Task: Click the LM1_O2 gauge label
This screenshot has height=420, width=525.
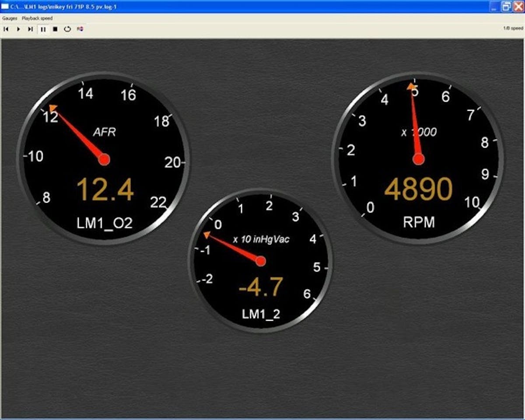Action: pos(105,223)
